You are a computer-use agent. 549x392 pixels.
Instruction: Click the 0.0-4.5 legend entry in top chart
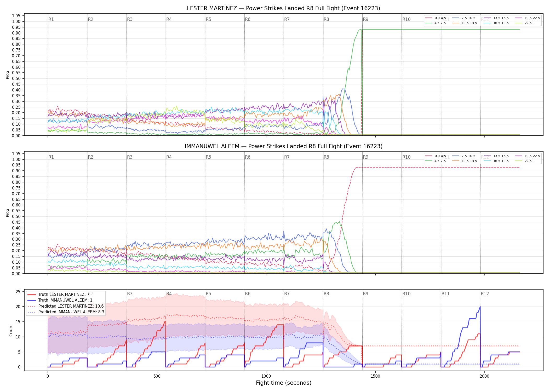[436, 18]
